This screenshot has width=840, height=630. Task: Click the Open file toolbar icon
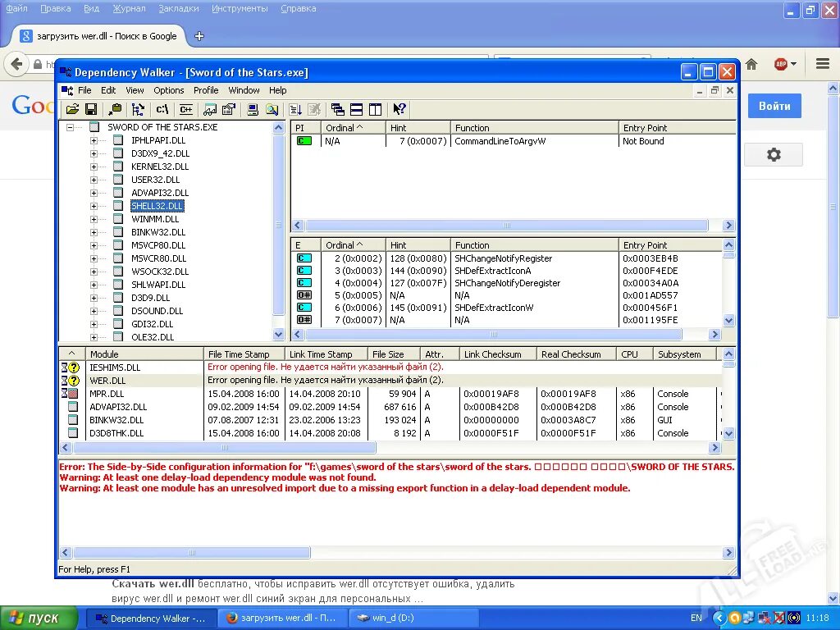click(x=72, y=110)
